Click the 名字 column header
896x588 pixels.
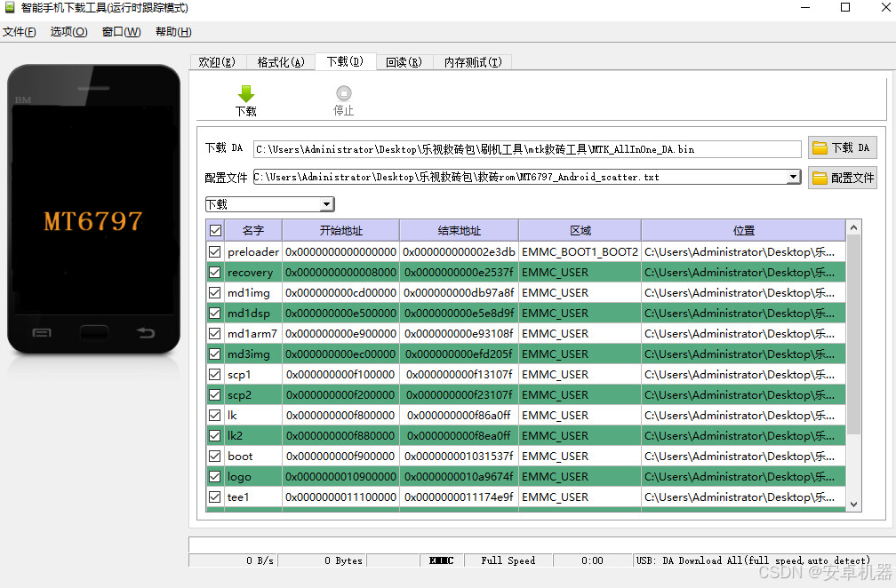tap(253, 231)
